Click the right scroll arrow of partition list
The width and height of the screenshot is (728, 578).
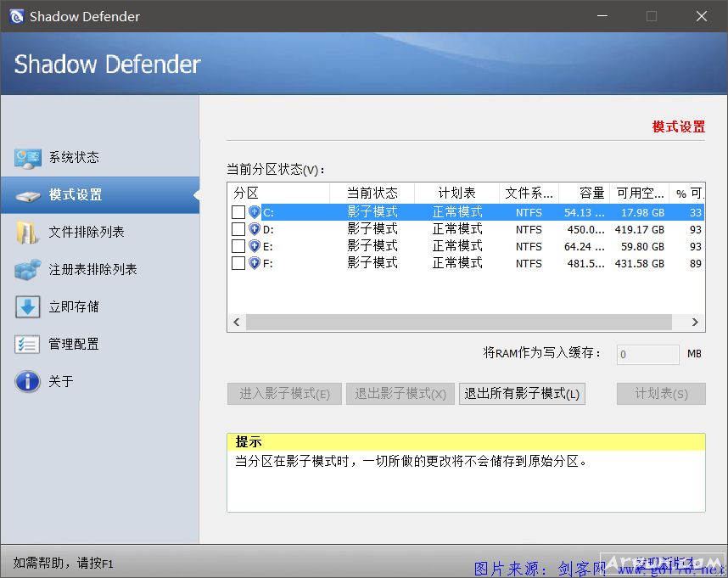[x=696, y=323]
